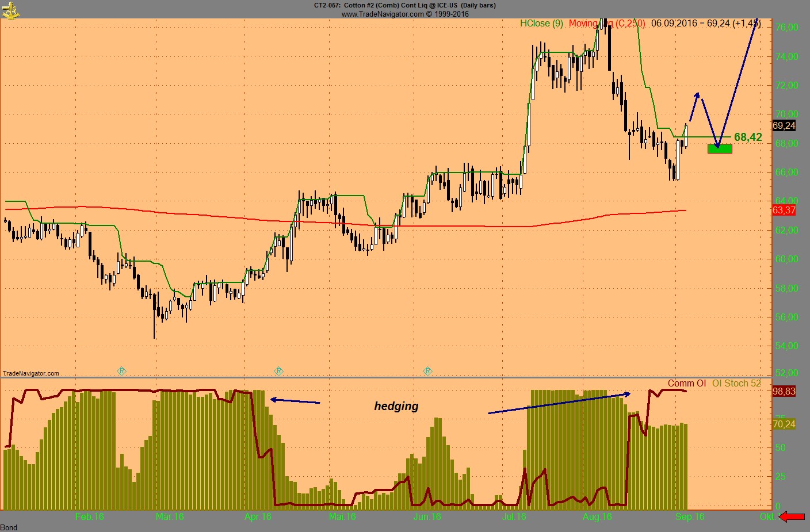Viewport: 810px width, 532px height.
Task: Click the rollover R marker near February
Action: [121, 371]
